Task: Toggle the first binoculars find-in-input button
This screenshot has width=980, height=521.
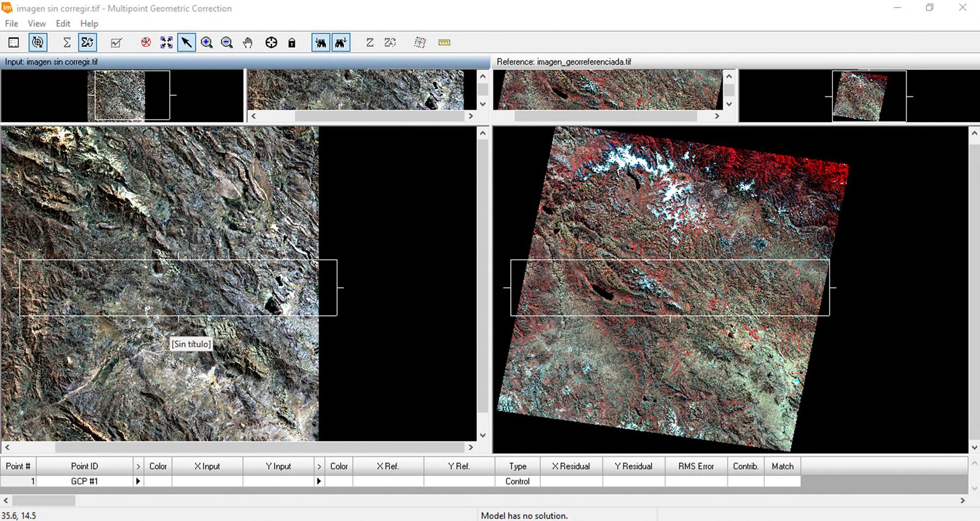Action: point(321,42)
